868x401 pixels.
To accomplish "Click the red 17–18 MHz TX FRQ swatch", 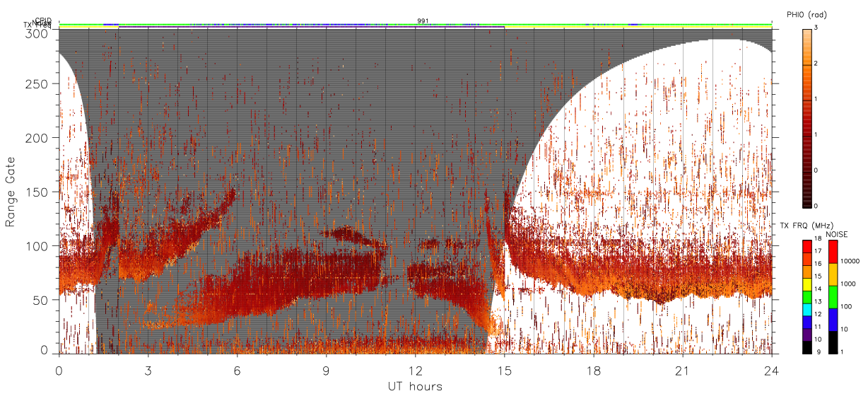I will pos(807,246).
